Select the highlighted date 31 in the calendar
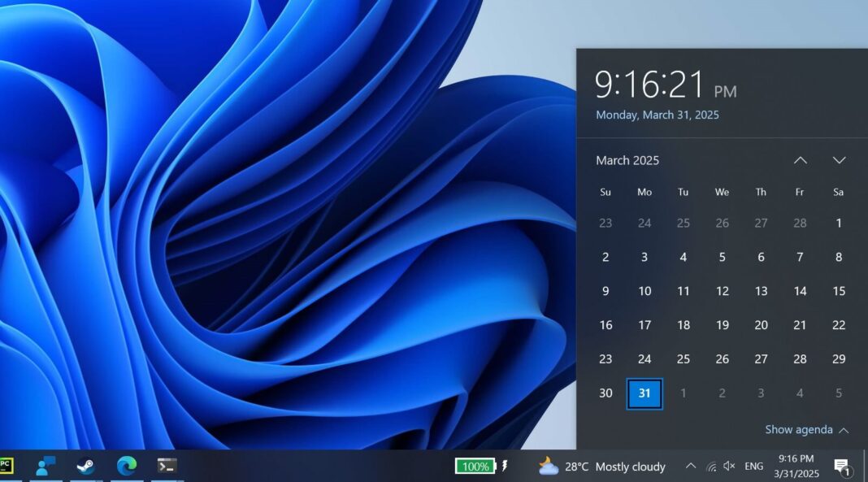This screenshot has width=868, height=482. coord(644,393)
